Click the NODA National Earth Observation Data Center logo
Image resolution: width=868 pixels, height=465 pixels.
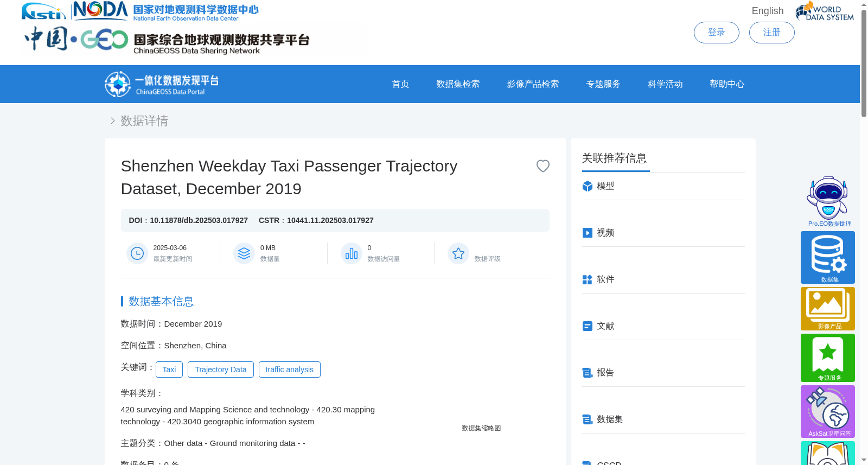(x=165, y=11)
